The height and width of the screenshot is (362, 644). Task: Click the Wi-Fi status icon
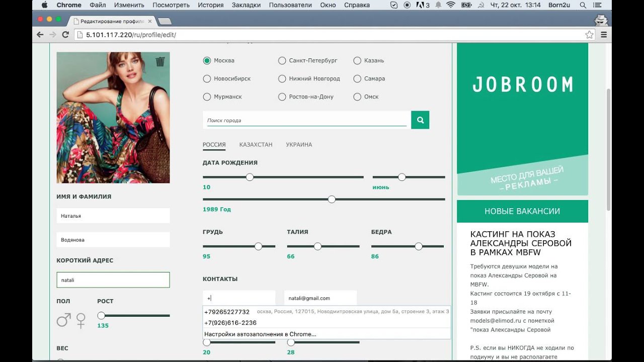click(x=451, y=5)
